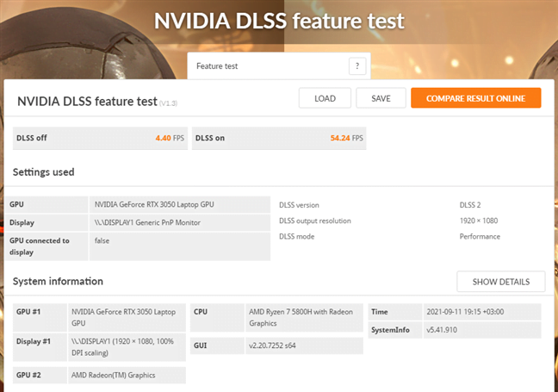The image size is (558, 392).
Task: Click the SHOW DETAILS button
Action: pyautogui.click(x=500, y=282)
